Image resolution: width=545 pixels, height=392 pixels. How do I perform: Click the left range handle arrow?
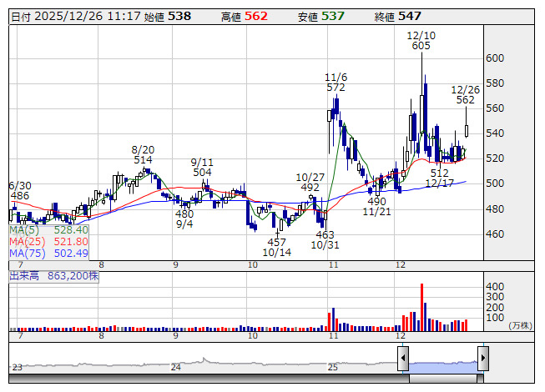point(403,358)
